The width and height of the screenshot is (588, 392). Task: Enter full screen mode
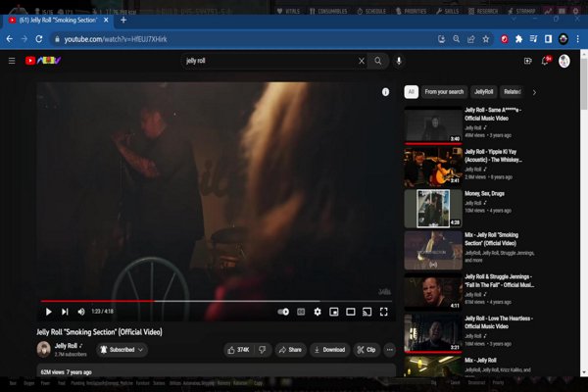click(383, 312)
